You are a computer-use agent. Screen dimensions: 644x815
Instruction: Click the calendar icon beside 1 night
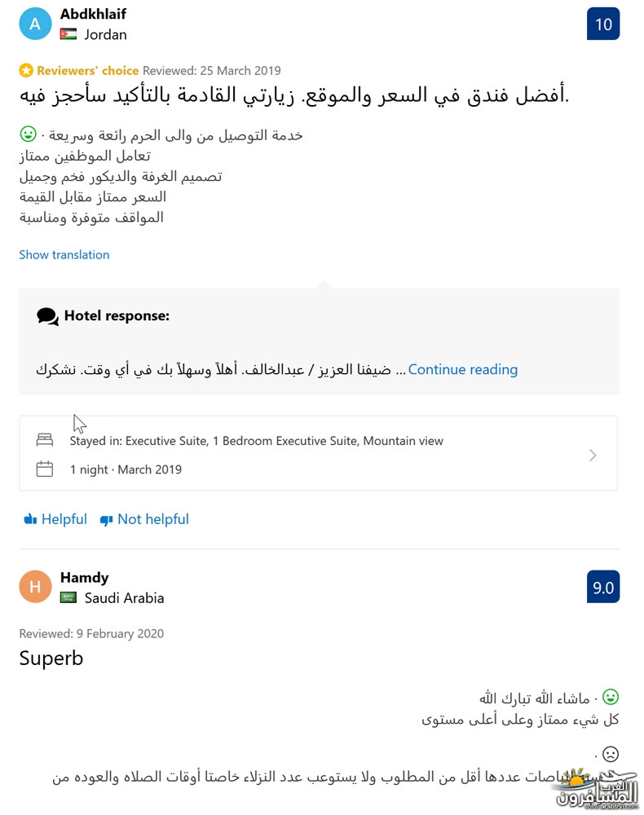[x=45, y=469]
